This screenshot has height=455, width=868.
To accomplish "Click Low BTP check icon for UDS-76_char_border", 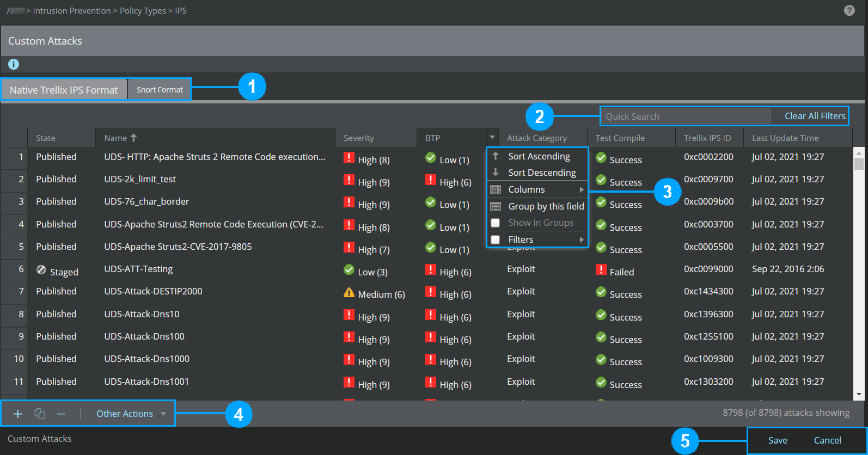I will click(x=431, y=202).
